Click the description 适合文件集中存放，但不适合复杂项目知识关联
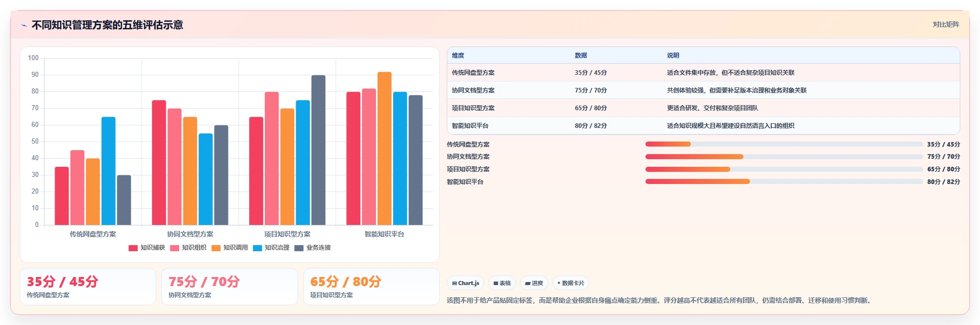The height and width of the screenshot is (325, 980). 731,73
